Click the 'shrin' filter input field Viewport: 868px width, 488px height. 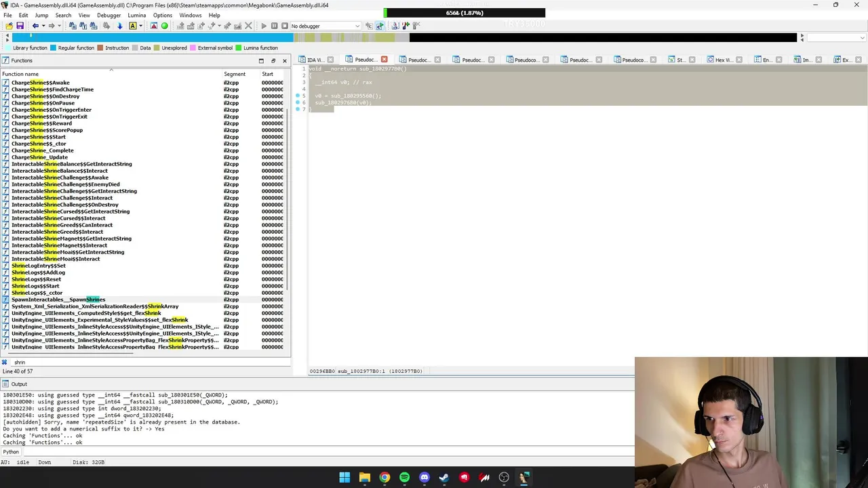[x=149, y=362]
